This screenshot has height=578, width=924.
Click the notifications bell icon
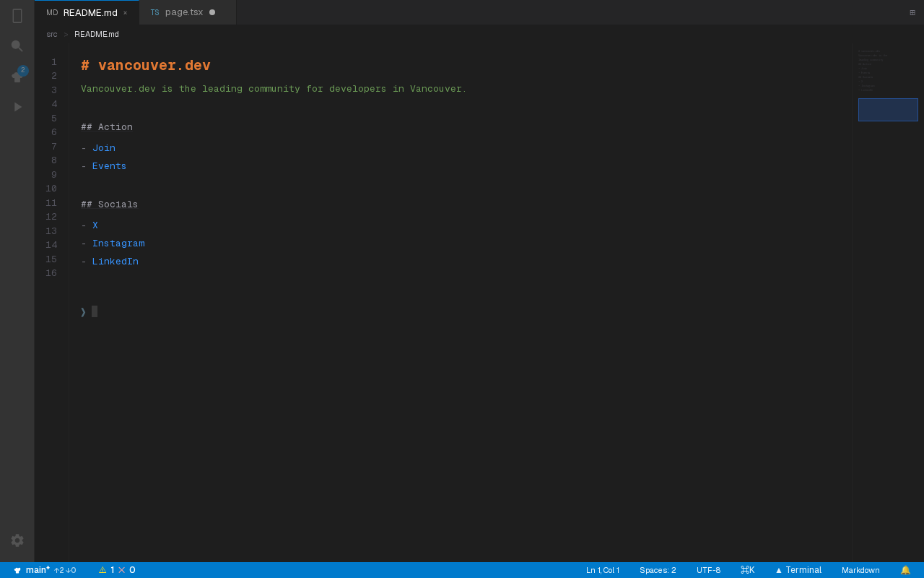tap(905, 570)
